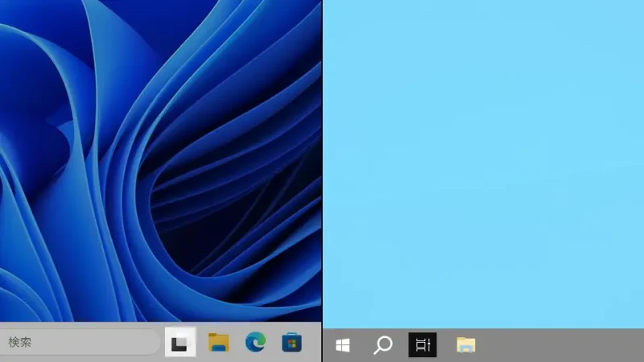Click the shopping bag icon right of Edge
This screenshot has width=644, height=362.
pyautogui.click(x=292, y=343)
